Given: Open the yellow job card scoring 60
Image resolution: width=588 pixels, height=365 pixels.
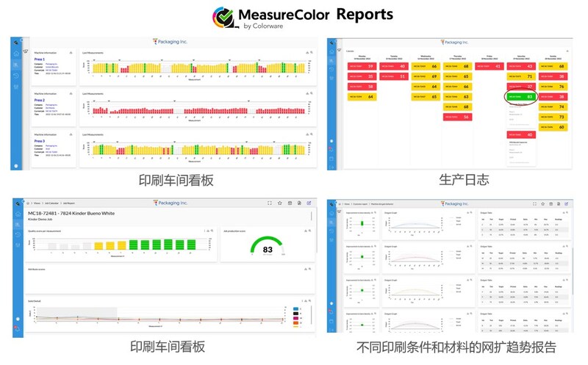Looking at the screenshot, I should pos(553,127).
